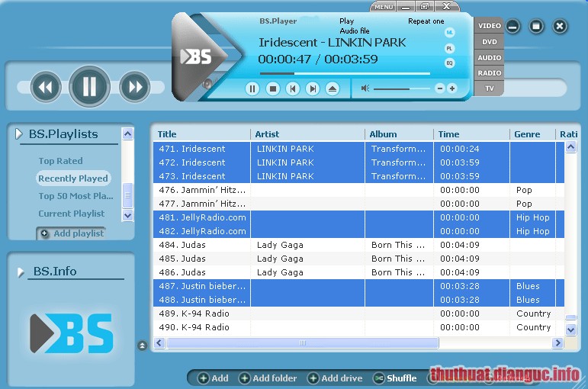Switch to the TV tab
The image size is (588, 389).
click(489, 88)
